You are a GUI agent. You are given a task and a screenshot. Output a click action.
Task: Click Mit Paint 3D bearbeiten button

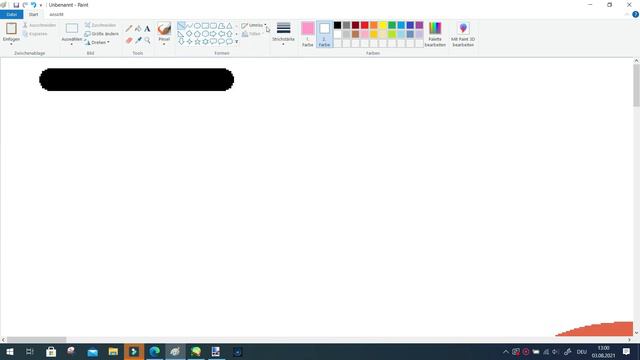point(463,34)
